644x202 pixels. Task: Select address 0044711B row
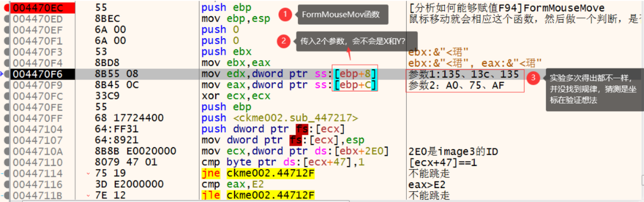(38, 195)
